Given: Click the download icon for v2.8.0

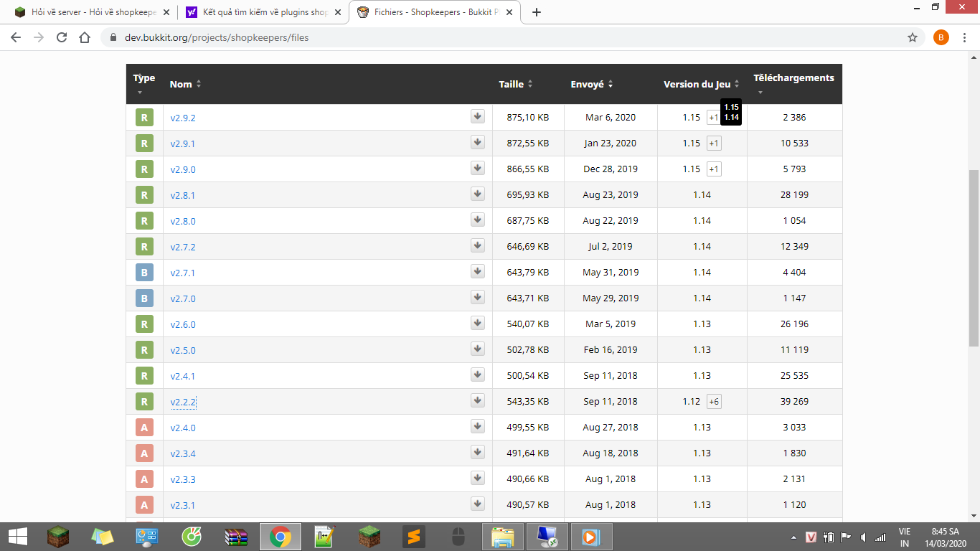Looking at the screenshot, I should click(478, 220).
